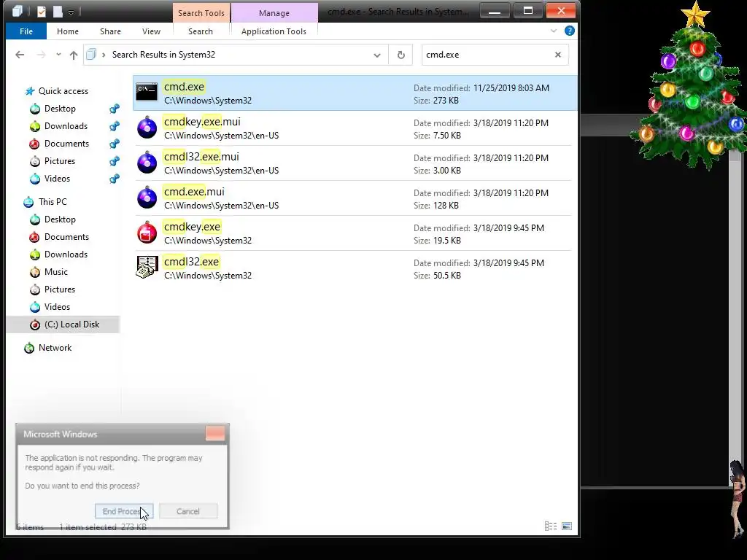Expand the ribbon with the chevron
The width and height of the screenshot is (747, 560).
(x=553, y=31)
